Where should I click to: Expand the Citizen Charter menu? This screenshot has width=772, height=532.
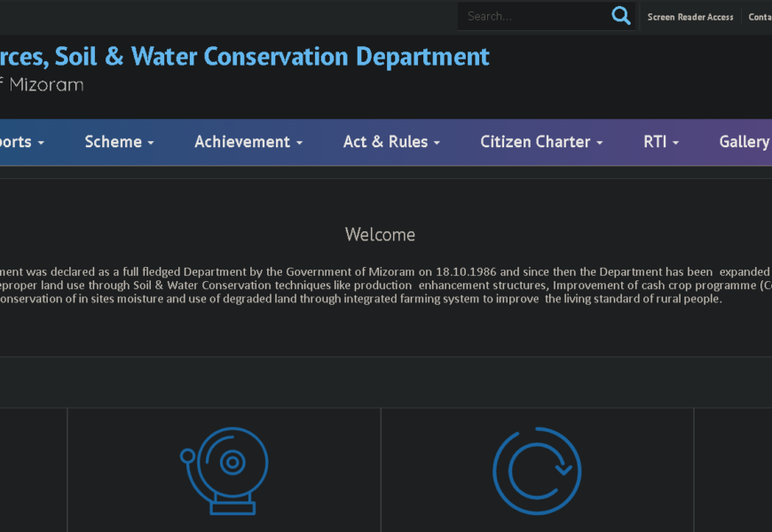541,142
